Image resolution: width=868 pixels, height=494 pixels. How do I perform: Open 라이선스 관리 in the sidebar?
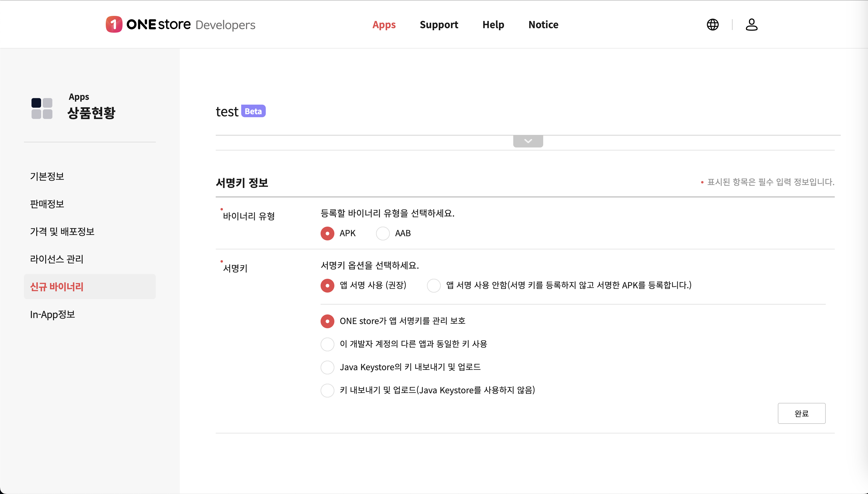[x=57, y=259]
